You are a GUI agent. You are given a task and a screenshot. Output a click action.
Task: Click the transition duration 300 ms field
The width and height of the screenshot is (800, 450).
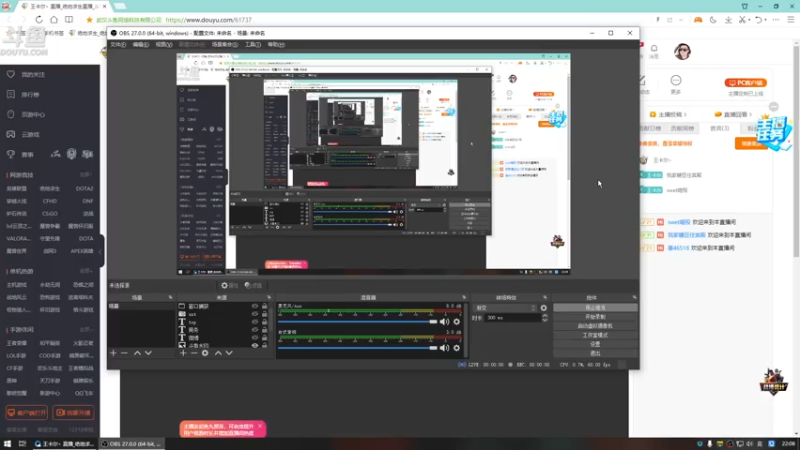pos(512,318)
